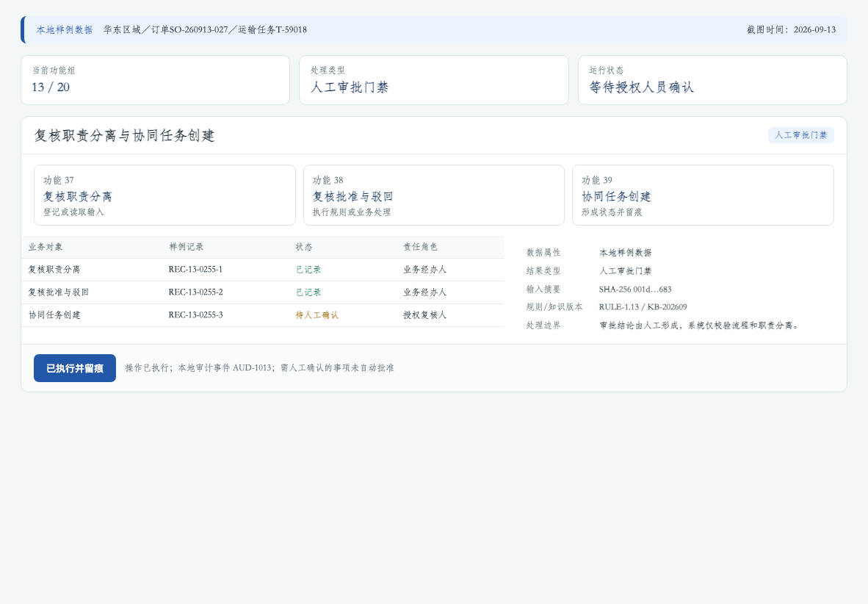868x604 pixels.
Task: Select the 截图时间：2026-09-13 text
Action: (x=791, y=30)
